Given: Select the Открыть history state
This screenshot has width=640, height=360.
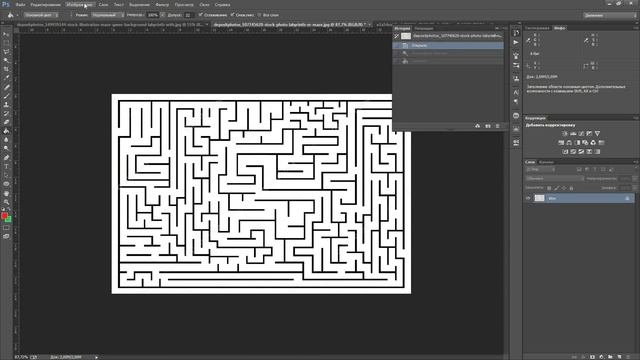Looking at the screenshot, I should (448, 45).
